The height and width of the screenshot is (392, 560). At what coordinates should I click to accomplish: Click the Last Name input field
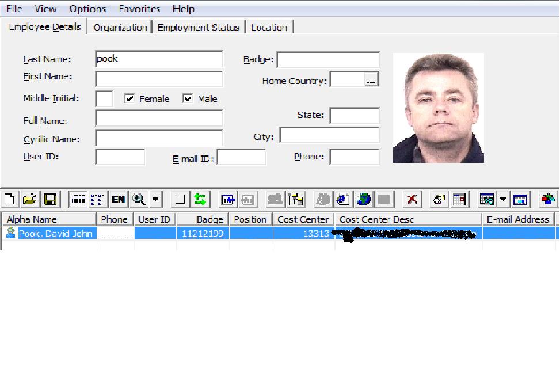(x=159, y=59)
